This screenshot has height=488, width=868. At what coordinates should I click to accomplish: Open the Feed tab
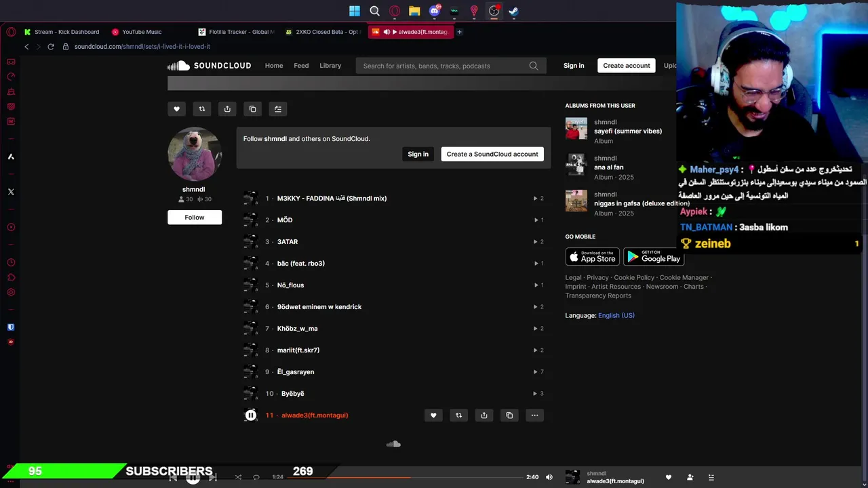pos(301,66)
